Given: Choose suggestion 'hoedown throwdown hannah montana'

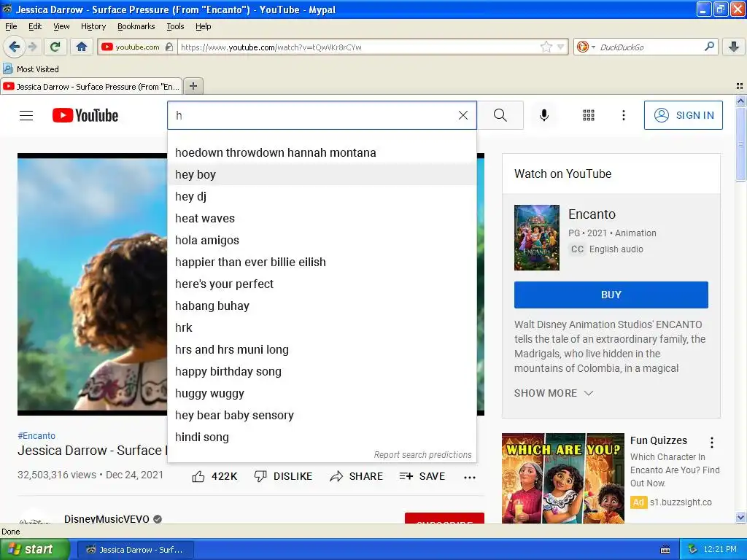Looking at the screenshot, I should click(x=322, y=153).
